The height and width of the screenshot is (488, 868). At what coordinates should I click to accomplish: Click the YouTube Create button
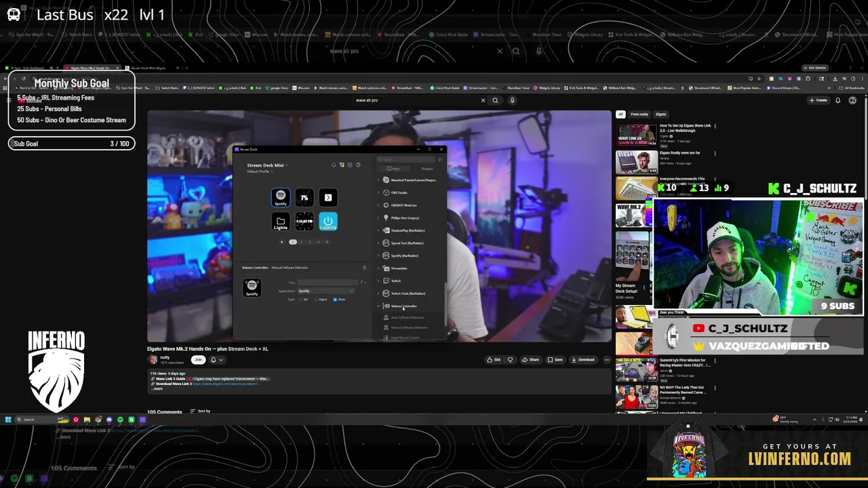tap(818, 100)
